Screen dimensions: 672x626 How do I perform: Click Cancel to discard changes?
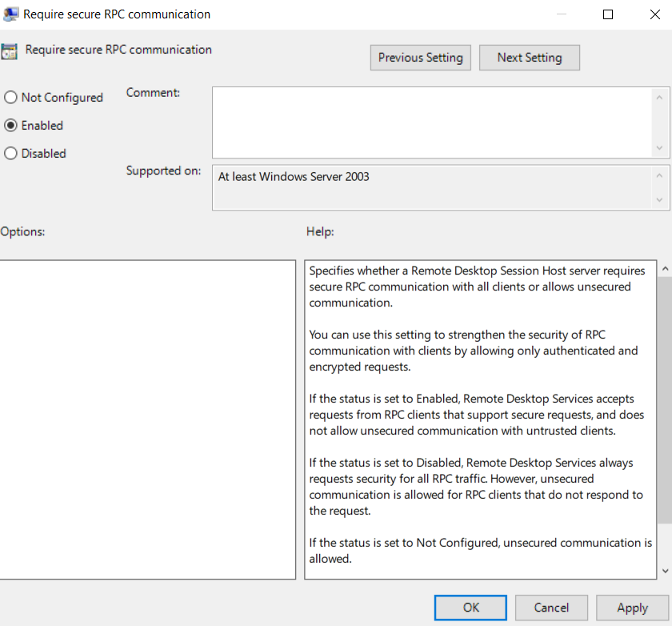click(551, 608)
